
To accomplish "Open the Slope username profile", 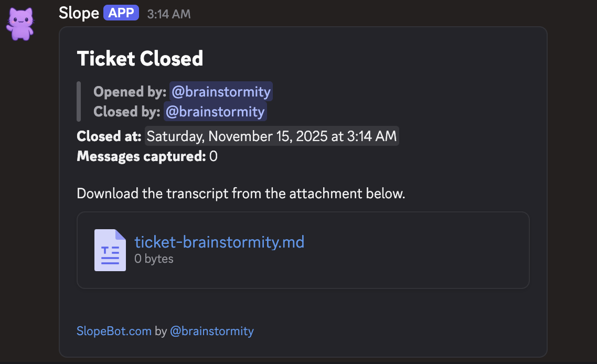I will point(79,13).
